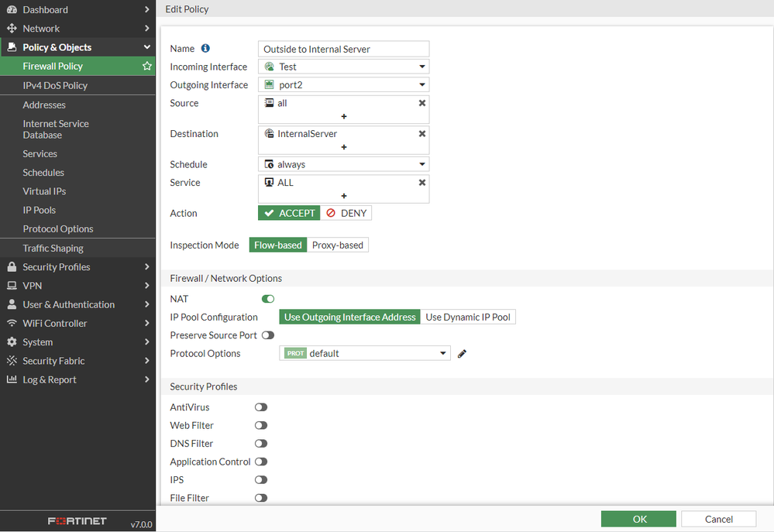Image resolution: width=774 pixels, height=532 pixels.
Task: Open the Protocol Options default dropdown
Action: (365, 353)
